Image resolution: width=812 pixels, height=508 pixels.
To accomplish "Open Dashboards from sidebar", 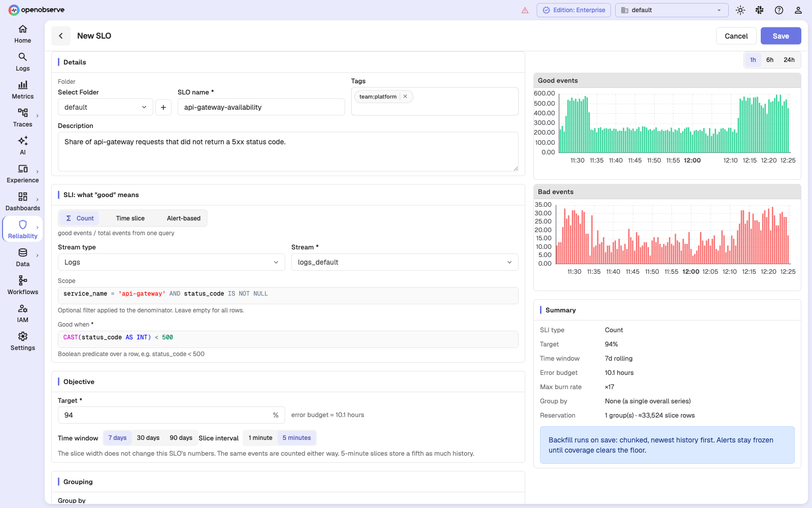I will 22,202.
